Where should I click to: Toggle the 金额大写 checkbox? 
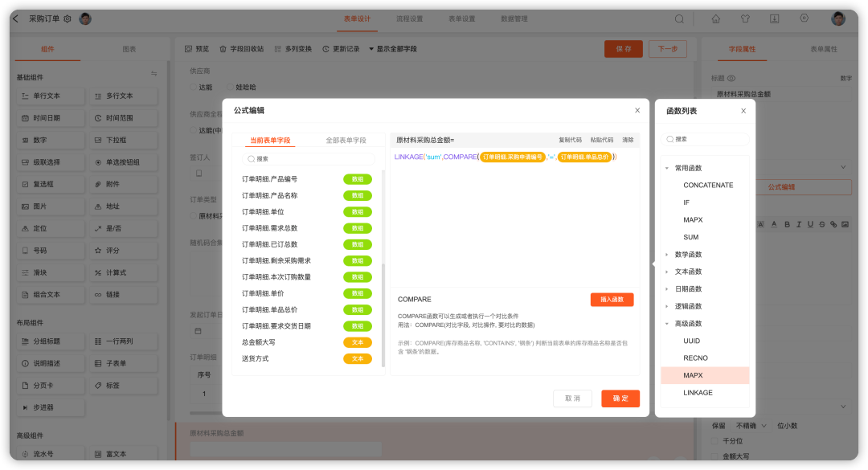click(x=714, y=456)
